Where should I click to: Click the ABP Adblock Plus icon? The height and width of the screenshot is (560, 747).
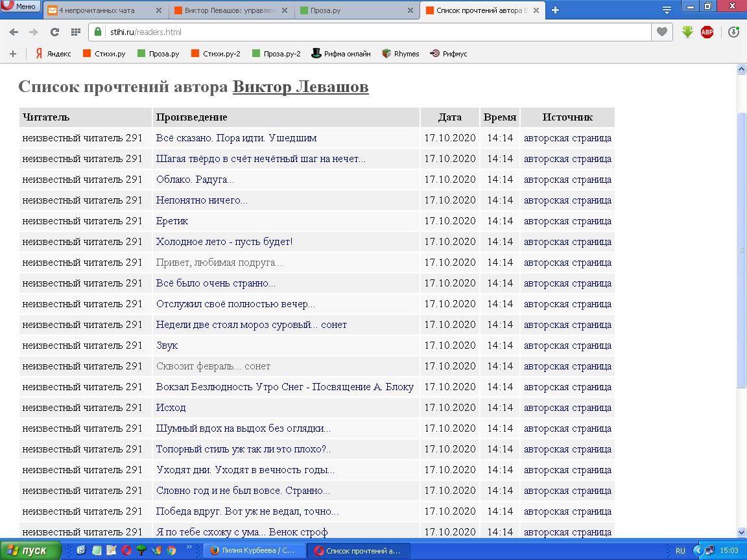tap(707, 32)
